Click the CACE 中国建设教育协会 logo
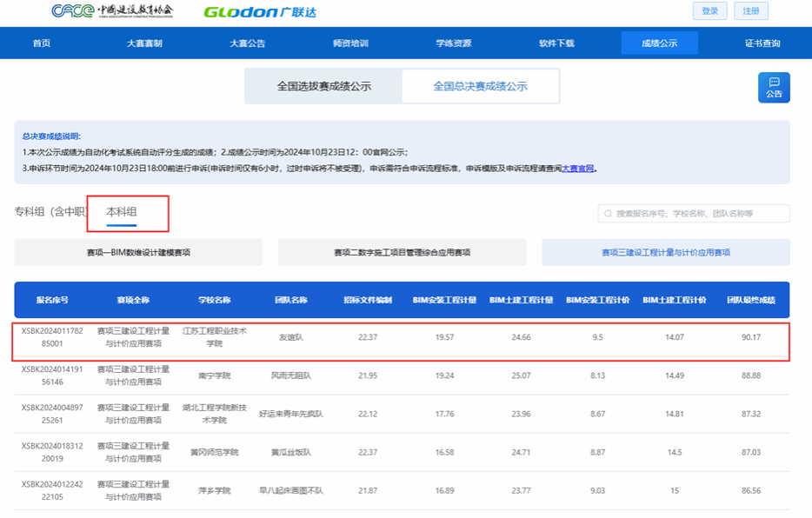Viewport: 812px width, 518px height. point(112,11)
